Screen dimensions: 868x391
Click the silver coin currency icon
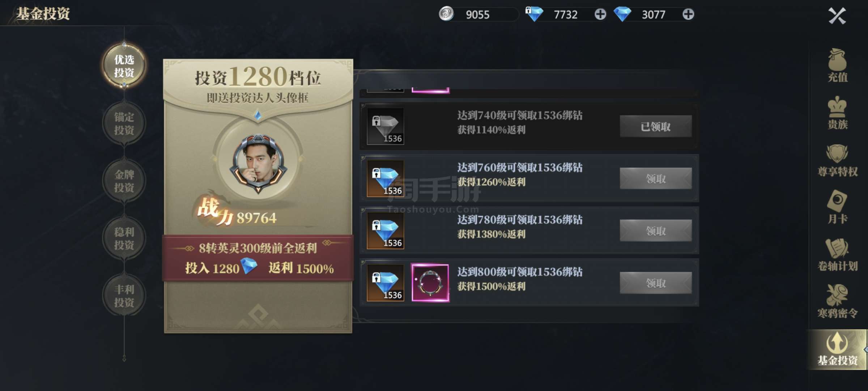click(x=446, y=14)
